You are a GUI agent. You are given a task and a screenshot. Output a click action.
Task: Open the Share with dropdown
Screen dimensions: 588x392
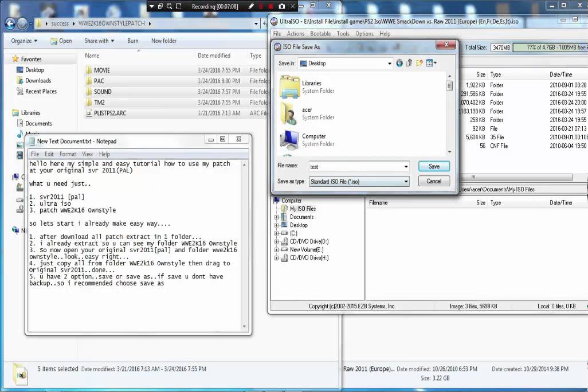pyautogui.click(x=99, y=41)
